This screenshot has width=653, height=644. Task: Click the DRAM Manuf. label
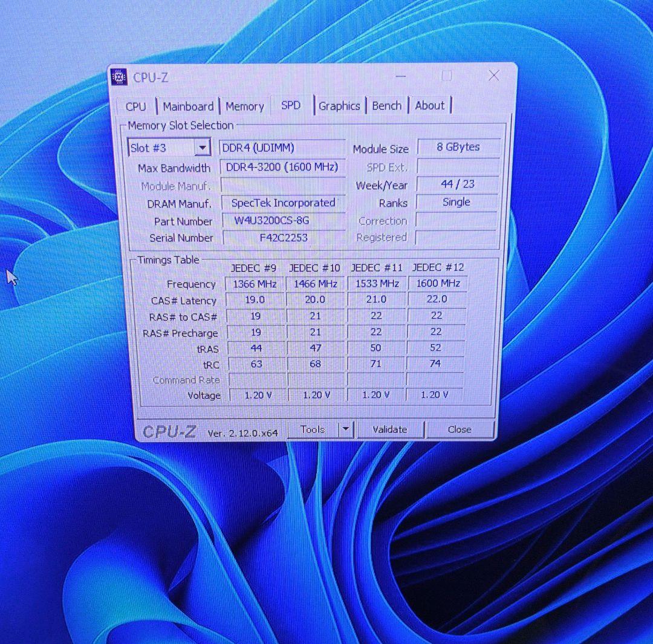(179, 204)
